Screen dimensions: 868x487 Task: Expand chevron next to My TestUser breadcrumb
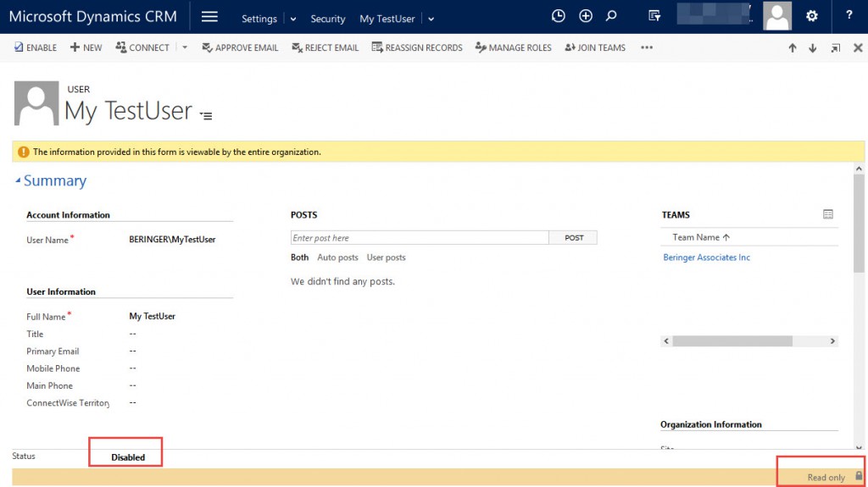pyautogui.click(x=431, y=19)
